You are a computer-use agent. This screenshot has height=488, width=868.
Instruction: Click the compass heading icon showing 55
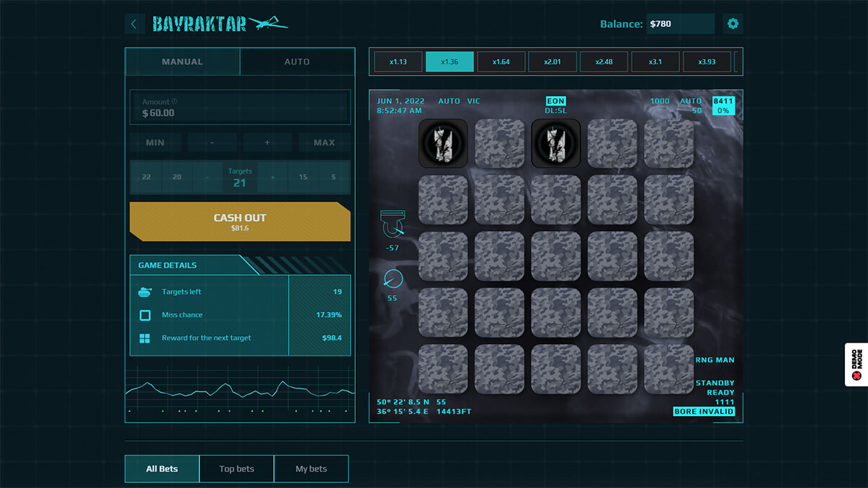pyautogui.click(x=393, y=278)
